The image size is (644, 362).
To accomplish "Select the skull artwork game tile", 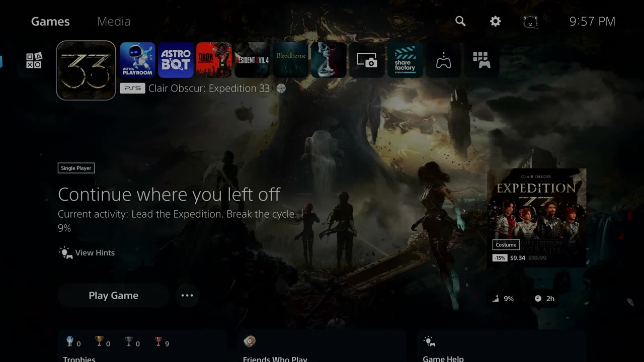I will pos(329,60).
